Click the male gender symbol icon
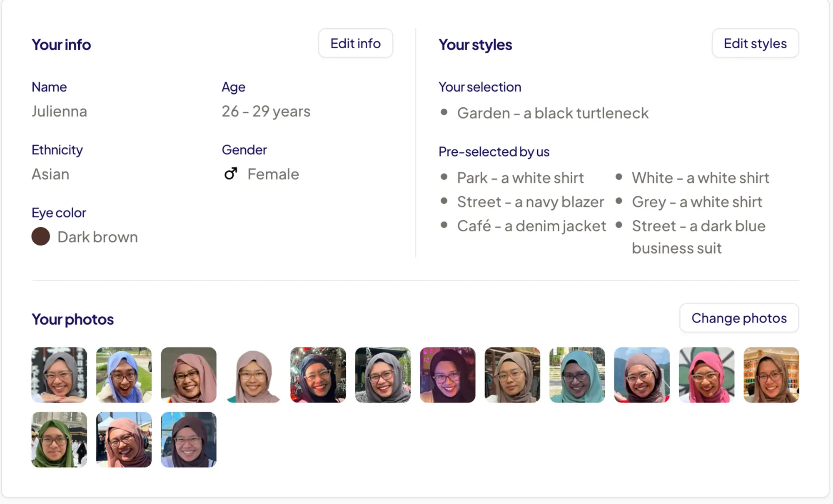This screenshot has height=504, width=833. (x=230, y=174)
